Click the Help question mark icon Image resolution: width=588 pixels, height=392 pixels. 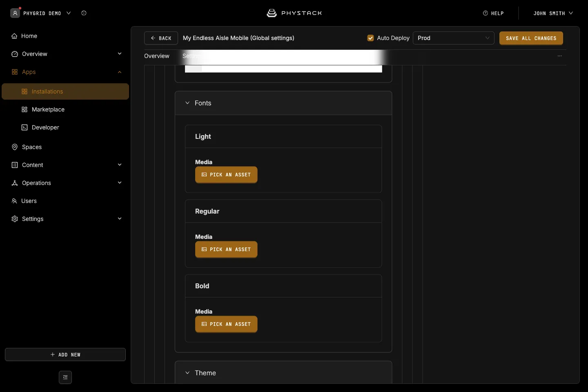click(486, 13)
